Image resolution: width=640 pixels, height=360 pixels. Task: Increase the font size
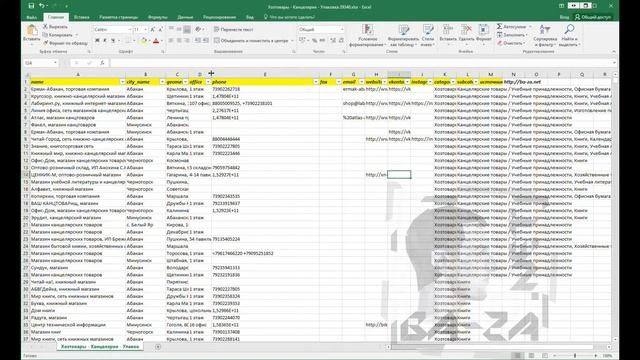point(152,29)
